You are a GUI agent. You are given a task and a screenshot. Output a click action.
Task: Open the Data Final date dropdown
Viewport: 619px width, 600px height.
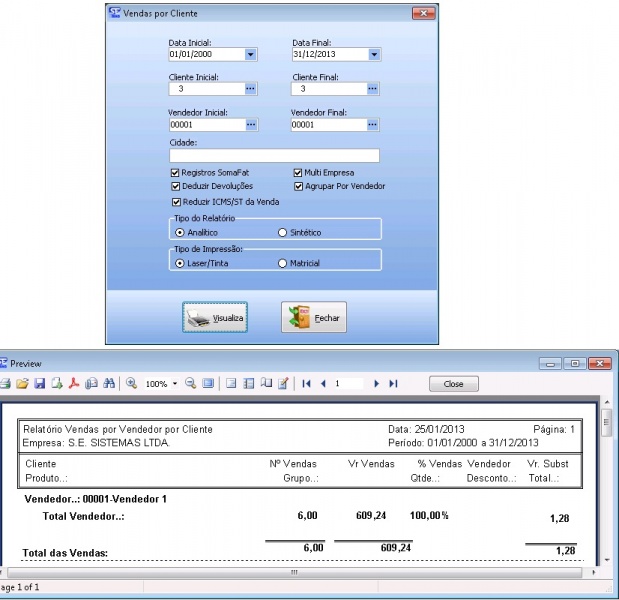click(x=373, y=55)
